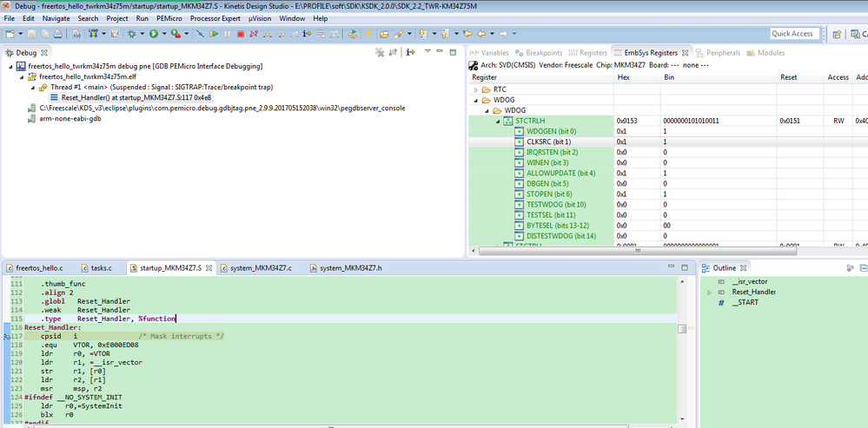Click the New file toolbar icon
The height and width of the screenshot is (428, 868).
coord(10,34)
